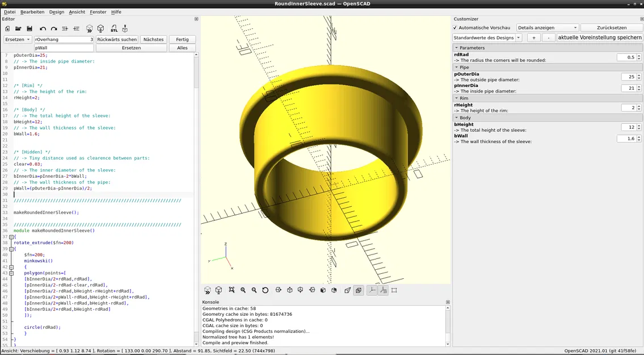Open the Details anzeigen dropdown

point(546,27)
